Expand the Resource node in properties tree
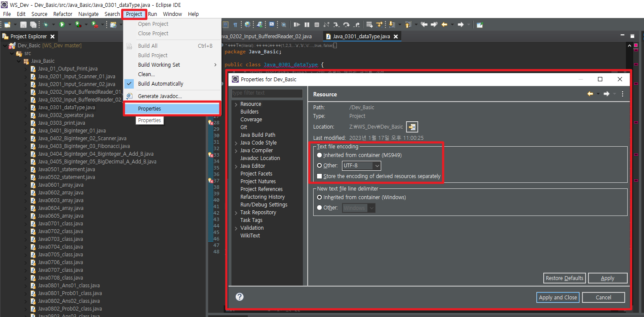 coord(236,105)
